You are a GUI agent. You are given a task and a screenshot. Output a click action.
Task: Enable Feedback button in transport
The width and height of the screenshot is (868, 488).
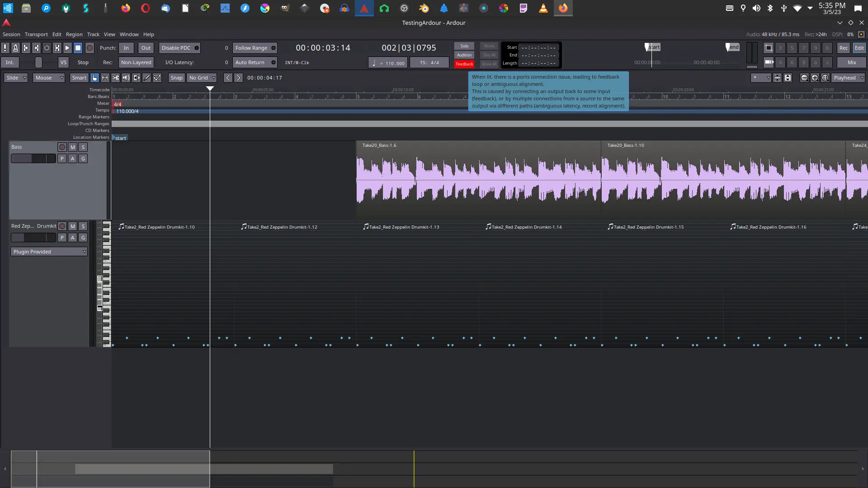pyautogui.click(x=464, y=63)
